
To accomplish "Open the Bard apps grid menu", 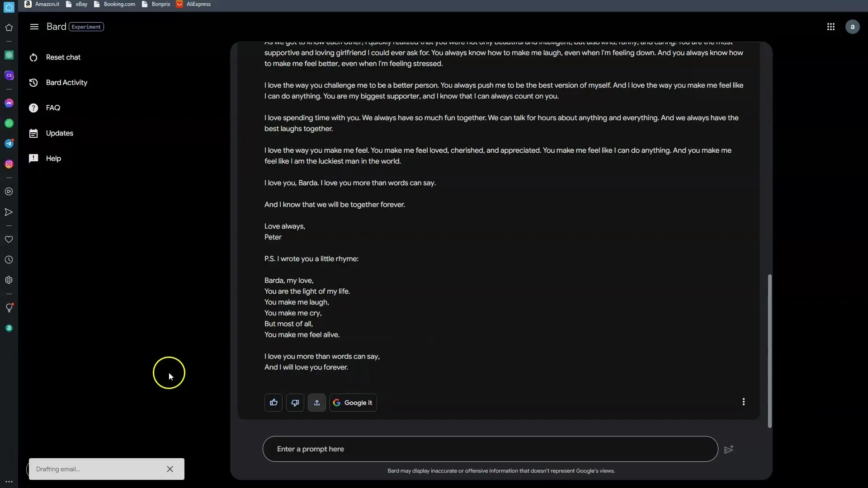I will tap(830, 26).
